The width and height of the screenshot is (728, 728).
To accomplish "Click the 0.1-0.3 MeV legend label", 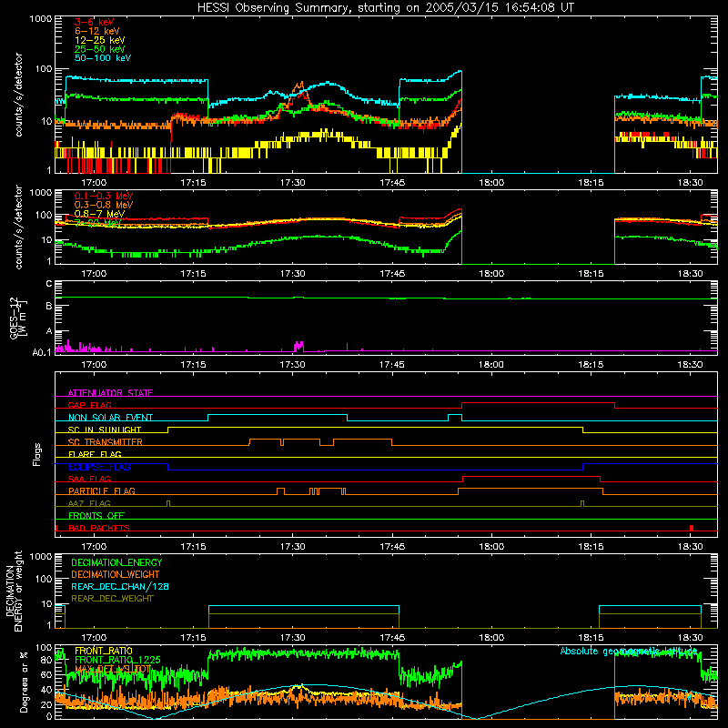I will point(104,196).
